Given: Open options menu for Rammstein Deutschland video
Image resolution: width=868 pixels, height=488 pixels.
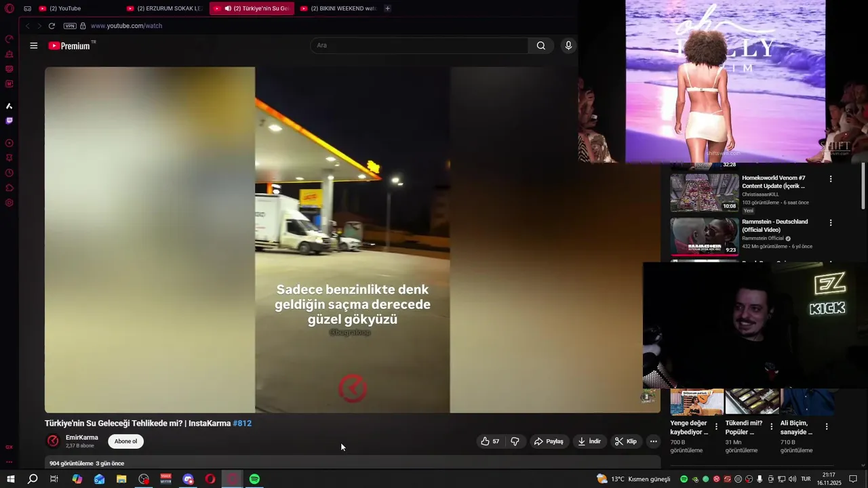Looking at the screenshot, I should pyautogui.click(x=830, y=222).
